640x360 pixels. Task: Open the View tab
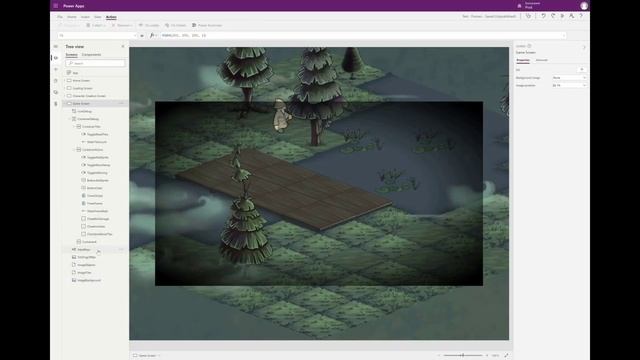coord(98,17)
